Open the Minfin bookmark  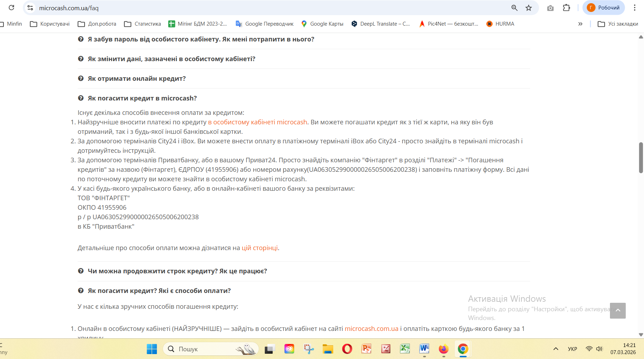coord(11,24)
